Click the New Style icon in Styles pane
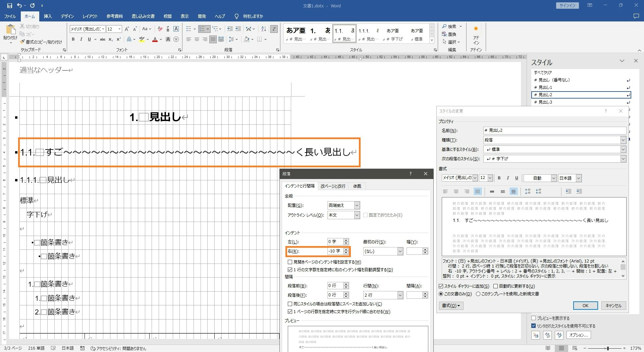The height and width of the screenshot is (352, 644). (536, 335)
